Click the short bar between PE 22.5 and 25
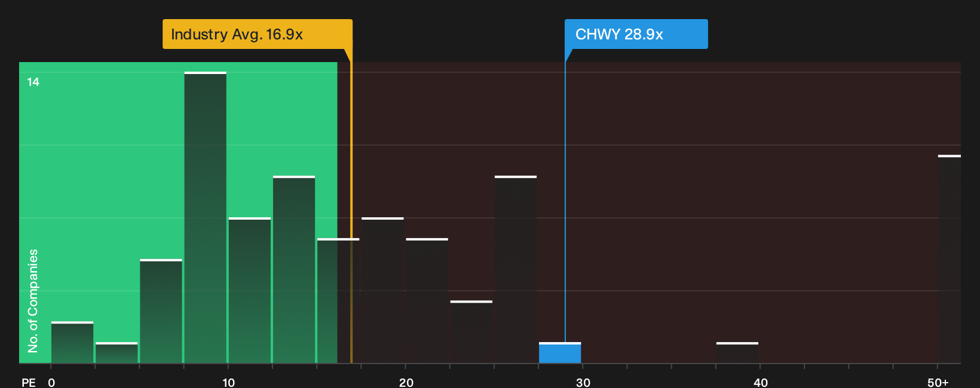 (x=471, y=332)
